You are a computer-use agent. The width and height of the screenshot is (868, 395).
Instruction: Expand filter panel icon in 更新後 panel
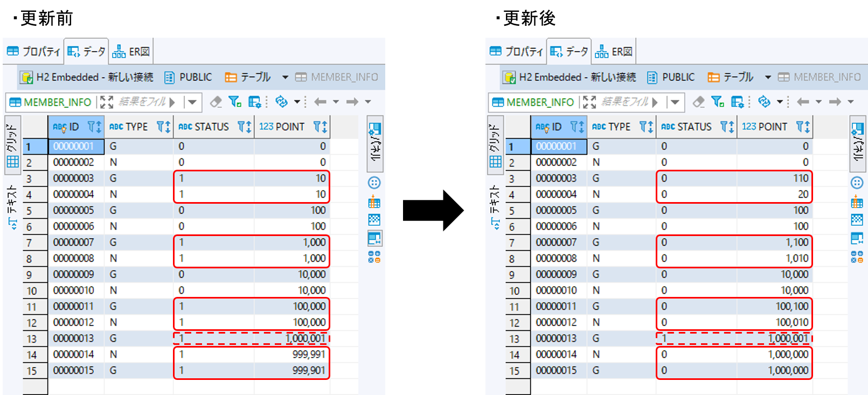(589, 102)
